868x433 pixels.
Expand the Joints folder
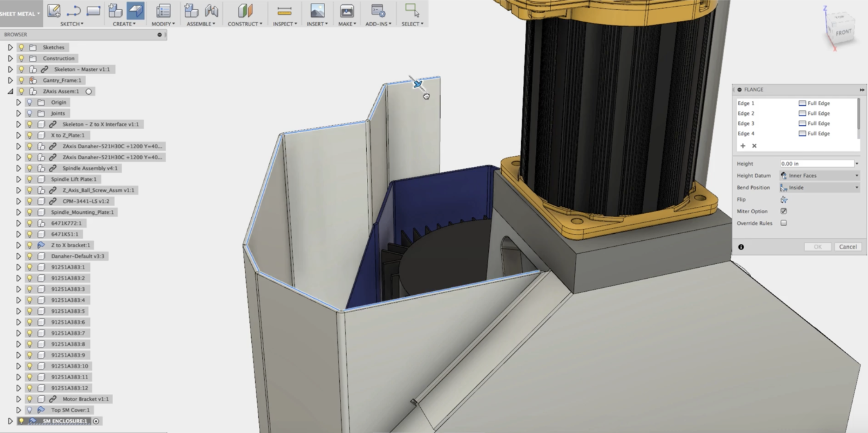point(18,113)
